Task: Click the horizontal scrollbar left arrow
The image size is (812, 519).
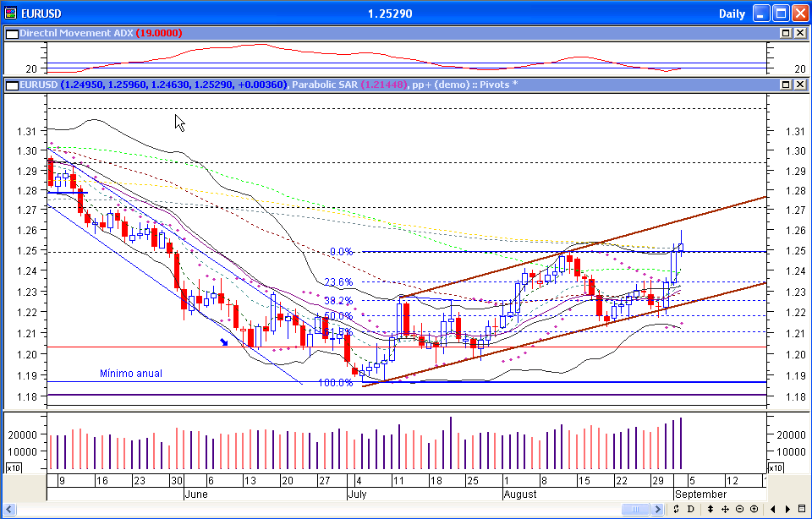Action: click(8, 509)
